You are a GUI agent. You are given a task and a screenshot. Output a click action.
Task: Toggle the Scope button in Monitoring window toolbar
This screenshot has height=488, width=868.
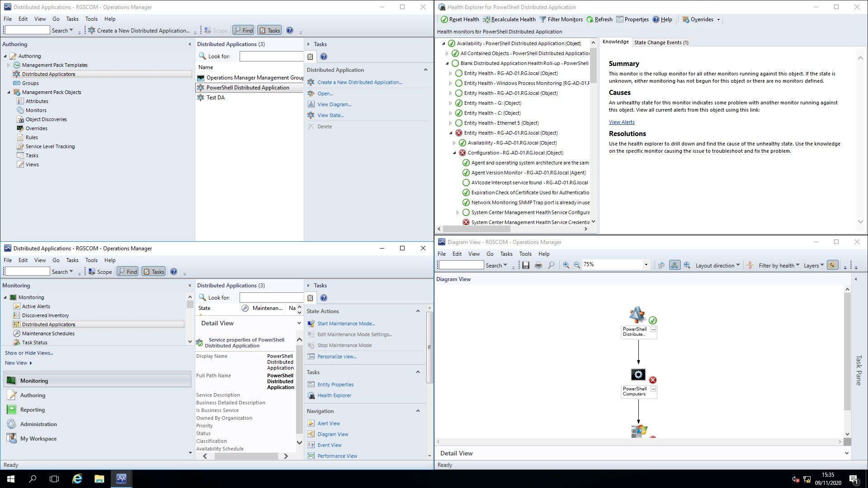(100, 272)
